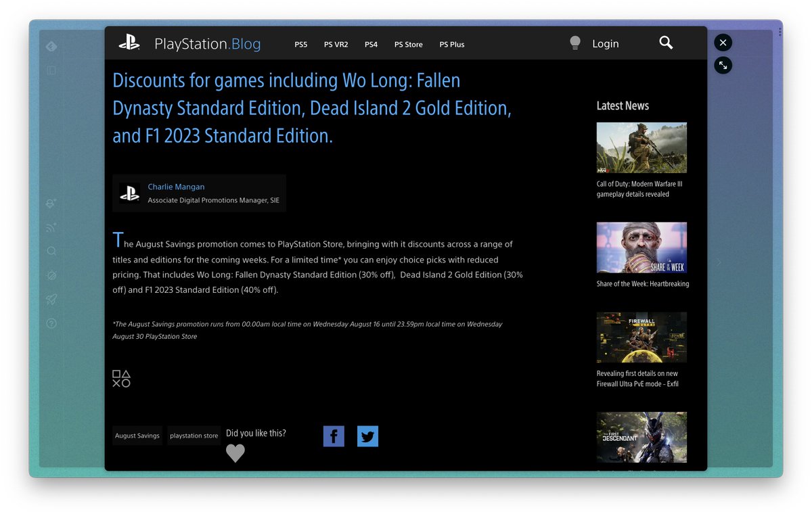
Task: Open the article headline about Wo Long discounts
Action: (312, 108)
